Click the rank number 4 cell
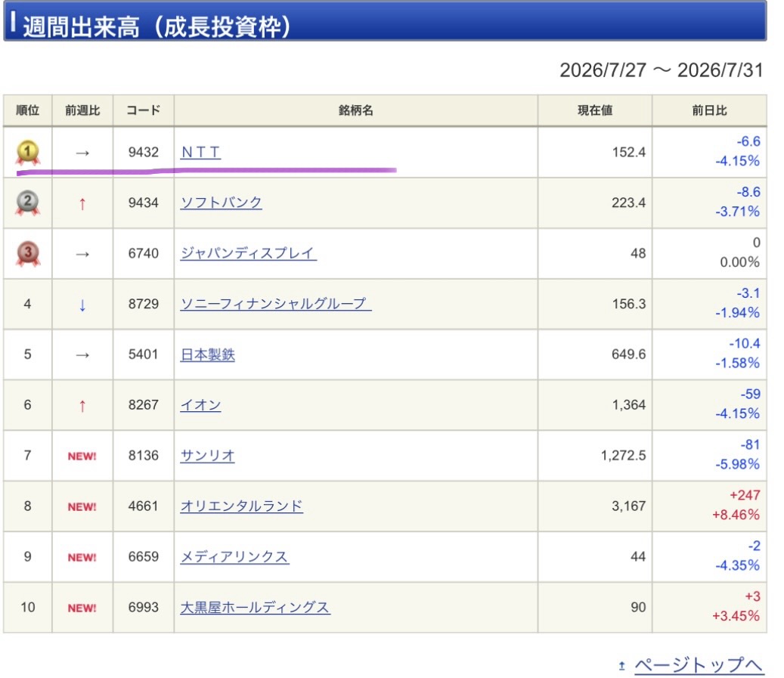 pyautogui.click(x=27, y=304)
